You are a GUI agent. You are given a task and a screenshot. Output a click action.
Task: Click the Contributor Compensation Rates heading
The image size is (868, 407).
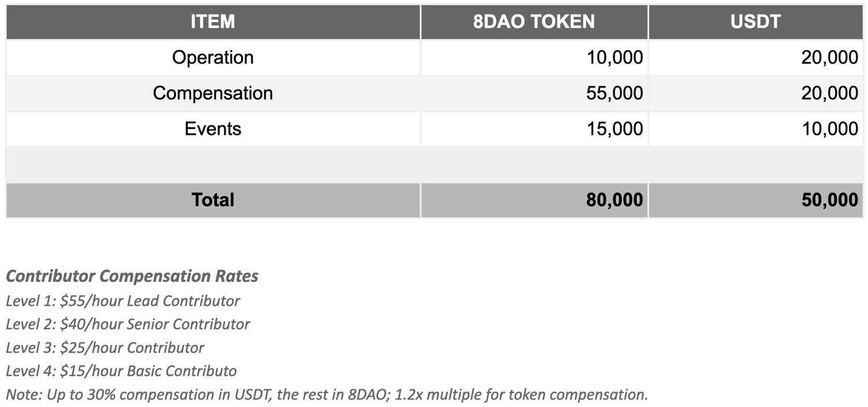[x=132, y=276]
